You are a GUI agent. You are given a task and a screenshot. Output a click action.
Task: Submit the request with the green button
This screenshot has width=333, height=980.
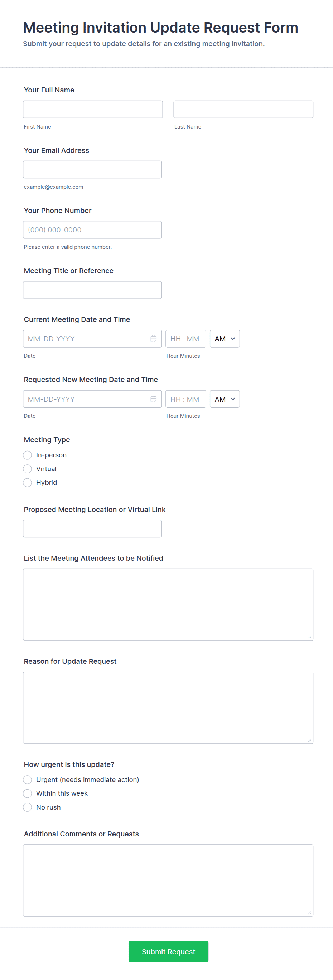168,951
